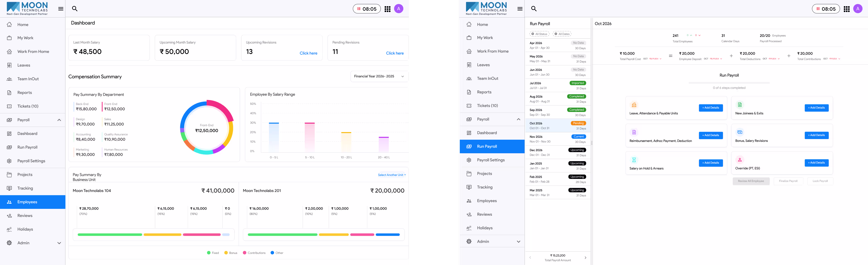Click Add Details for New Joinees & Exits
Viewport: 868px width, 265px height.
coord(816,108)
